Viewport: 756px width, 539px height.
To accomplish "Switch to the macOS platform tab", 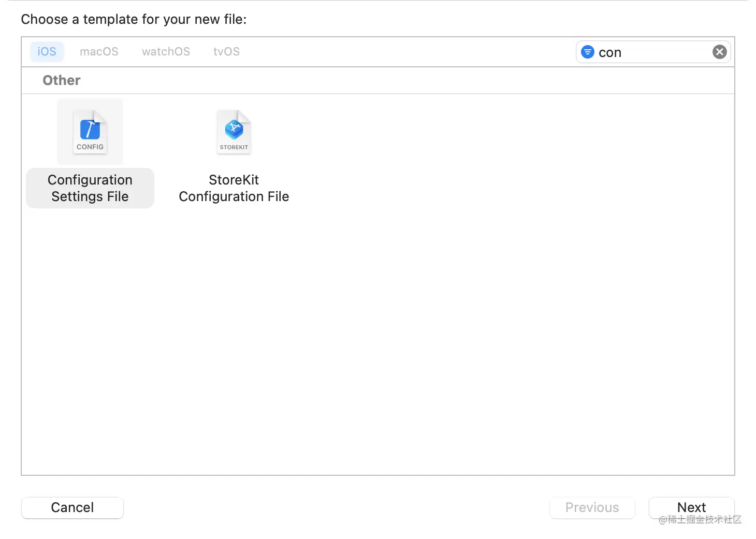I will pyautogui.click(x=99, y=52).
